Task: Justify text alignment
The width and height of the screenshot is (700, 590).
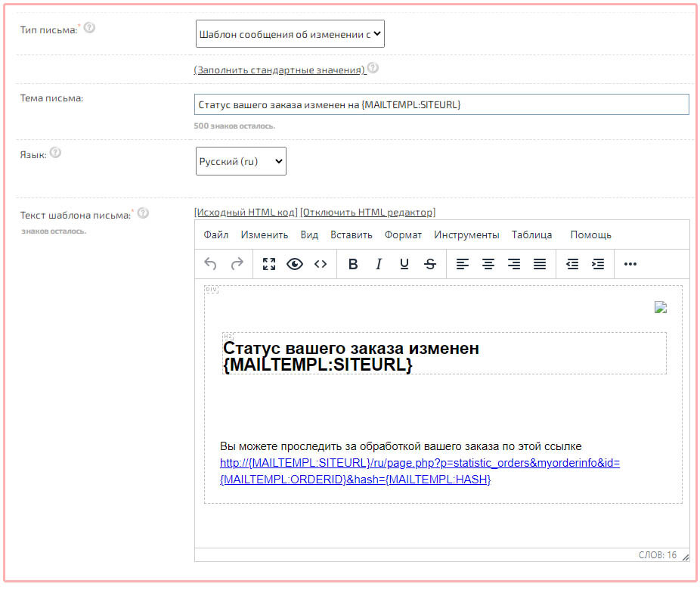Action: [x=540, y=264]
